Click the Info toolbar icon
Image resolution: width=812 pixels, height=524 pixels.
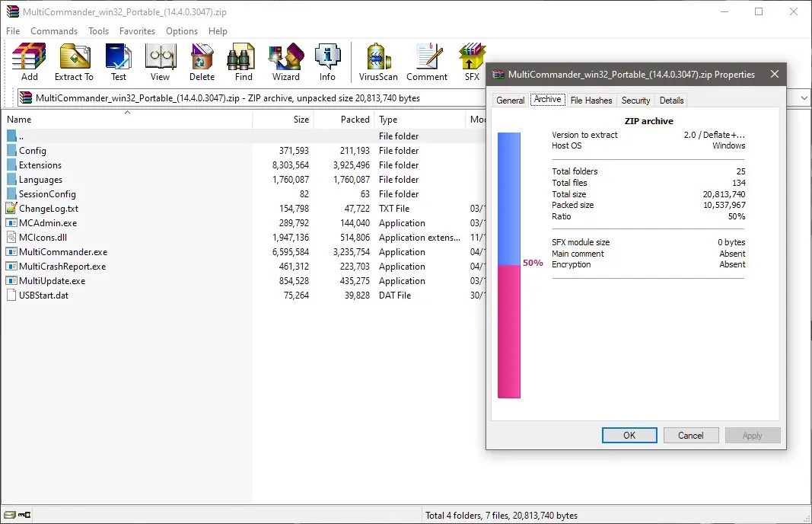click(327, 56)
